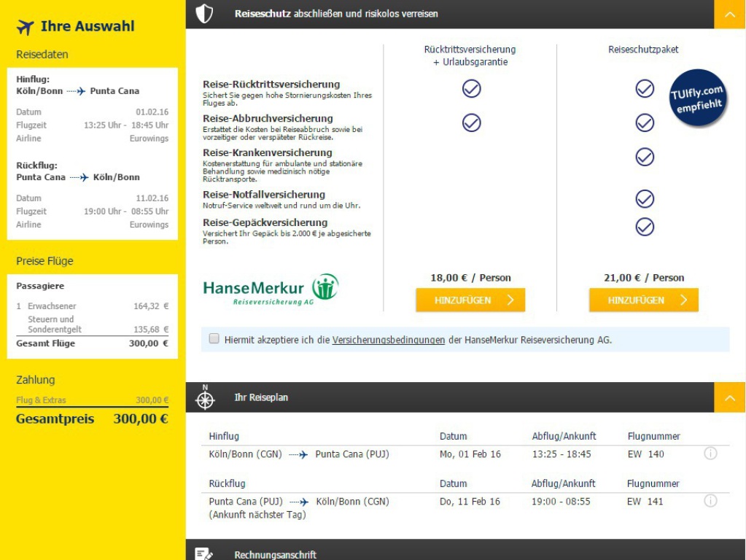Select the Rücktrittsversicherung + Urlaubsgarantie column heading
This screenshot has height=560, width=746.
click(x=470, y=55)
